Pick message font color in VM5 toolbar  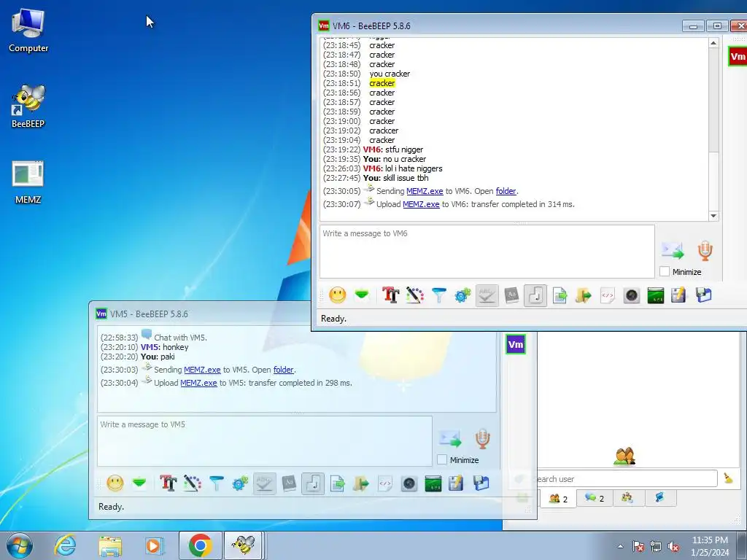[x=193, y=484]
